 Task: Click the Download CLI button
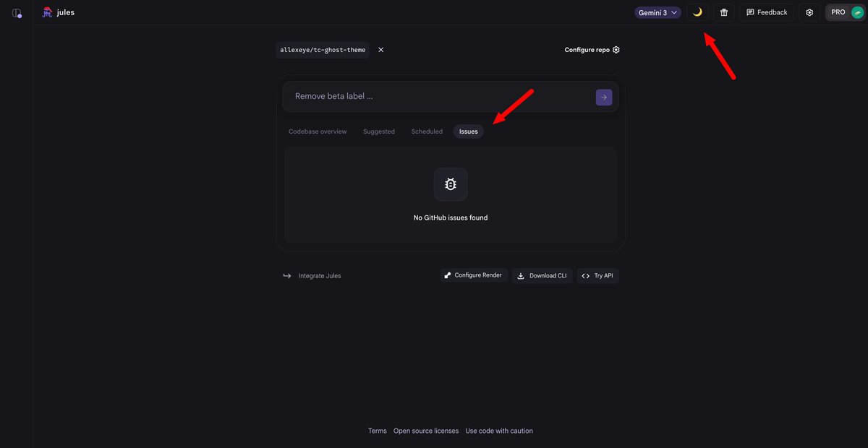[x=542, y=275]
